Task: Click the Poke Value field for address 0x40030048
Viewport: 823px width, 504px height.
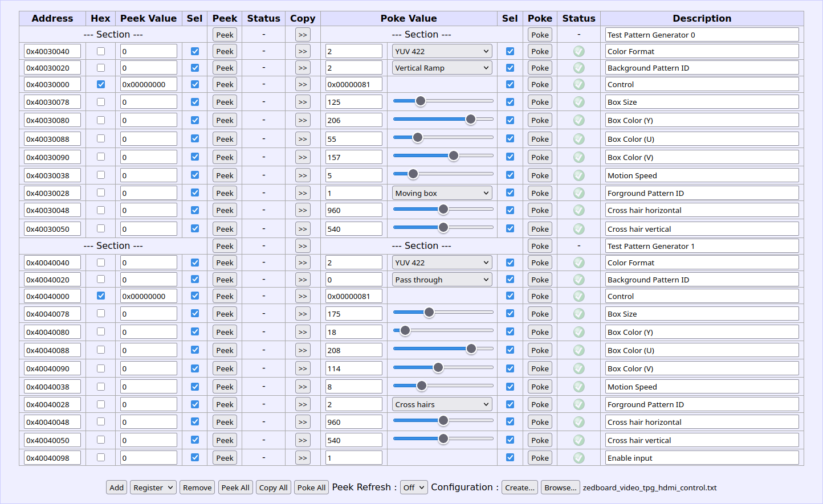Action: tap(353, 210)
